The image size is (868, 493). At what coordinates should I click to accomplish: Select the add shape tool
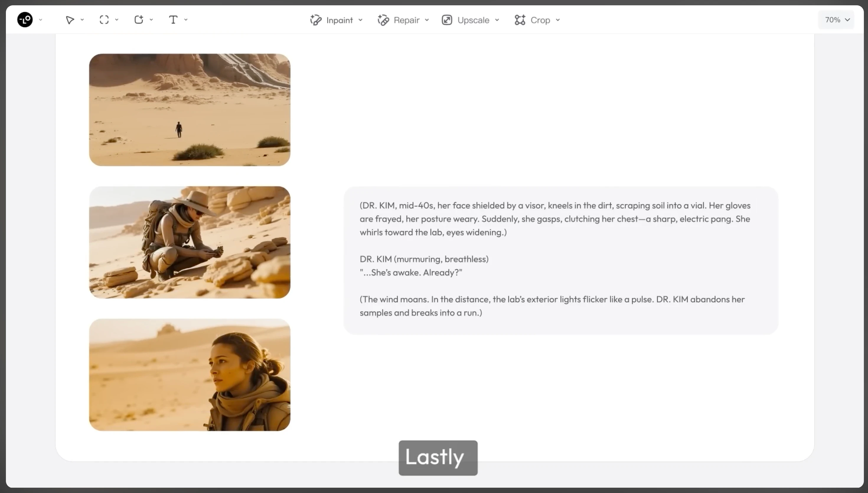coord(139,20)
